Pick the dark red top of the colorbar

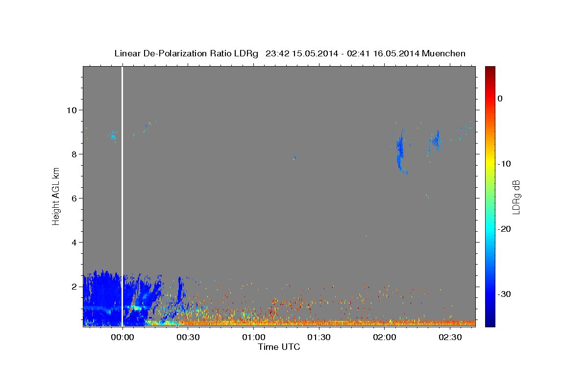[x=490, y=70]
